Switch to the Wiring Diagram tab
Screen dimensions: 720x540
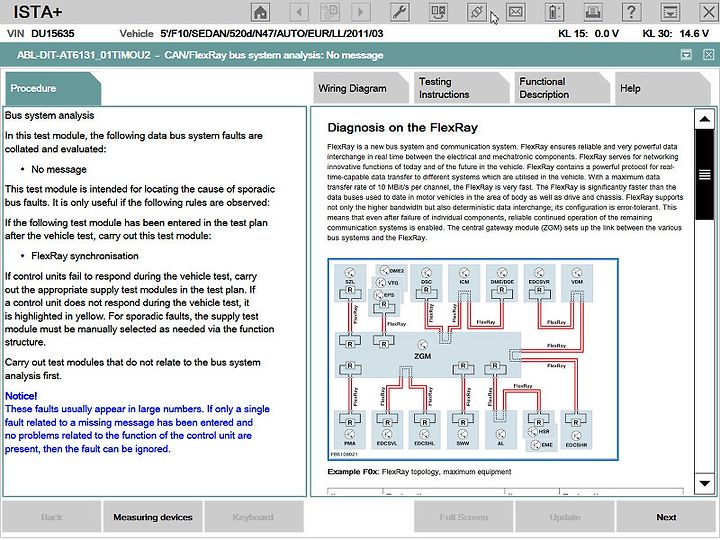[361, 88]
